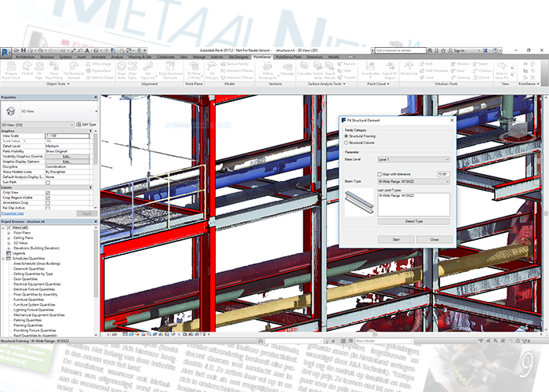Click the Intersect 2 Planes tool
Screen dimensions: 549x392
point(237,71)
